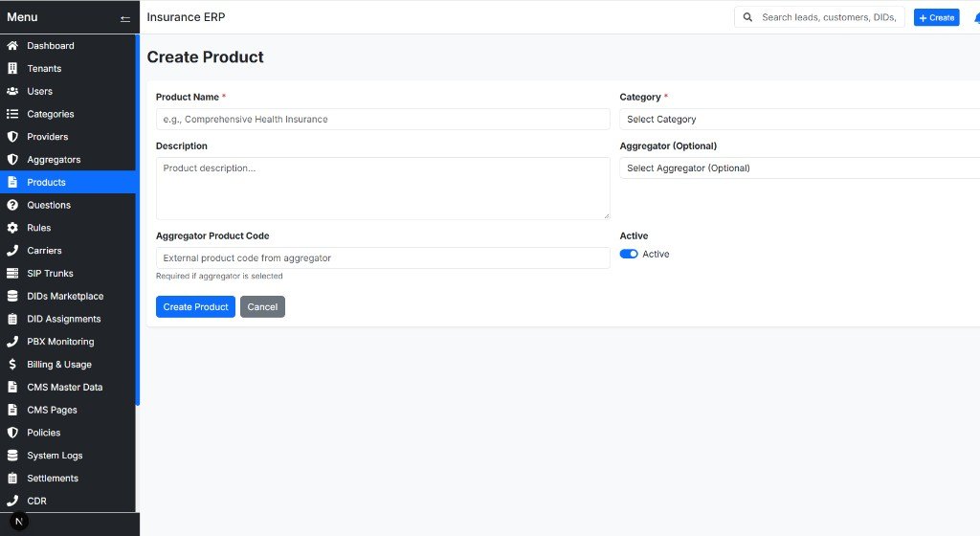Click the Questions help-circle icon

tap(12, 205)
